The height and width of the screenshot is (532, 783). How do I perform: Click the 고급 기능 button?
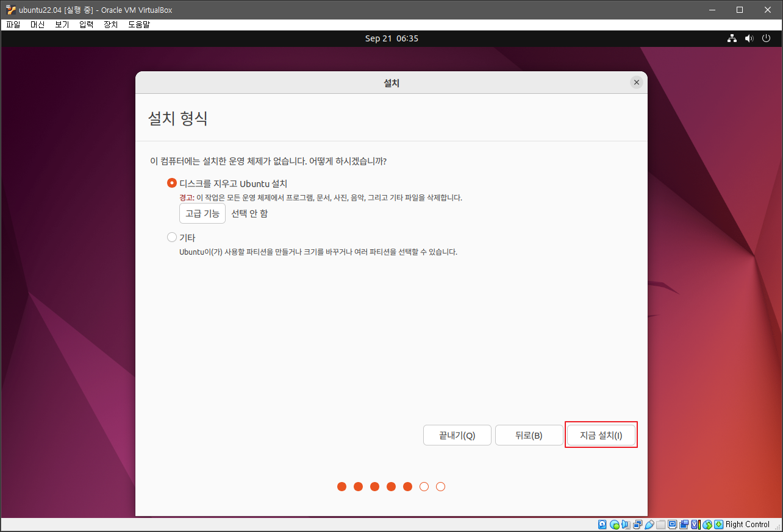click(x=202, y=213)
